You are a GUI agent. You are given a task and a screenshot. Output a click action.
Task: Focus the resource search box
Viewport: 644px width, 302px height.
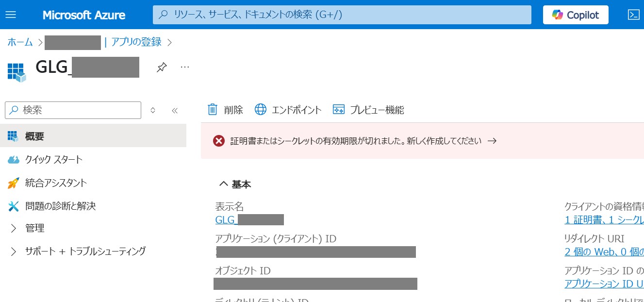(x=342, y=15)
